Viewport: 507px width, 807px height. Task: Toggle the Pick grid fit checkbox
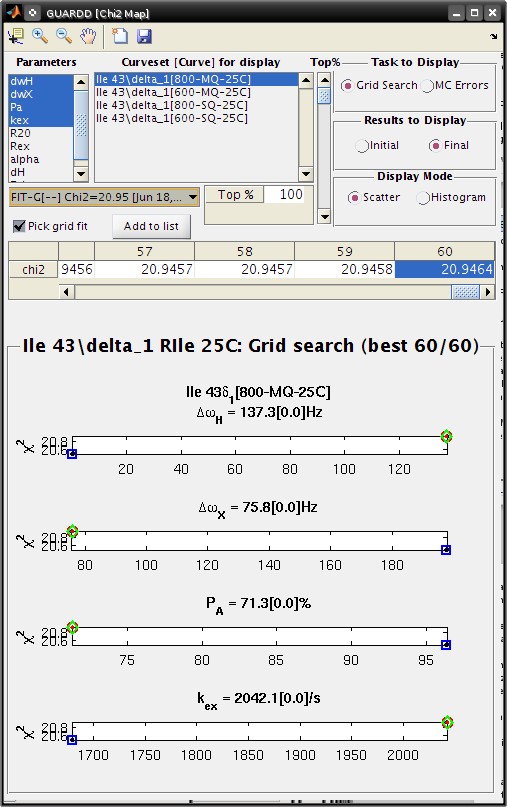click(x=19, y=226)
